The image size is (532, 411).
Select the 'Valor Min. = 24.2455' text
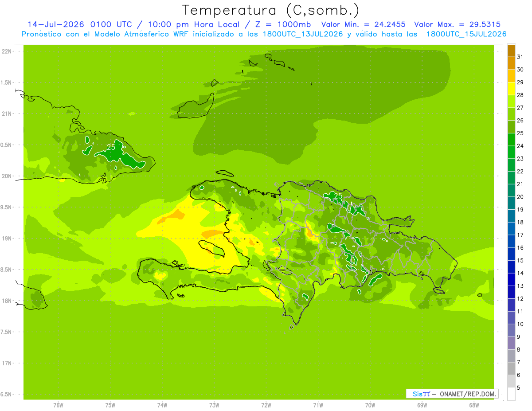coord(363,24)
